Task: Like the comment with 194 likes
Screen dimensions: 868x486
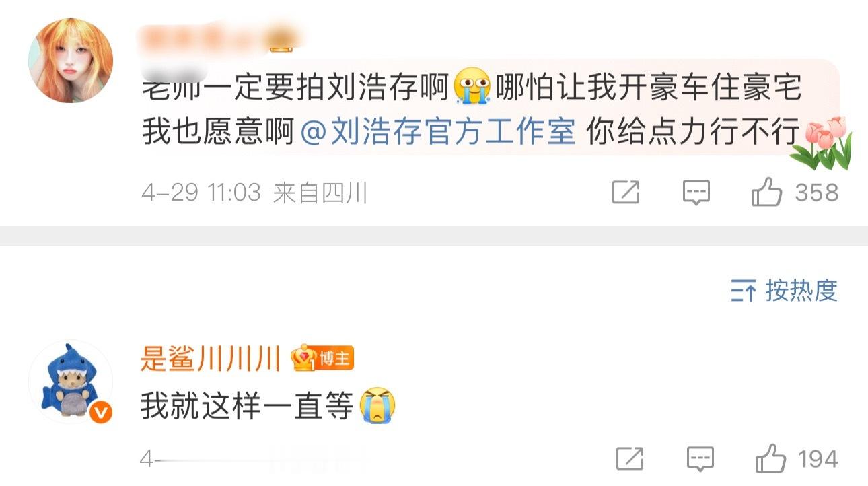Action: [770, 459]
